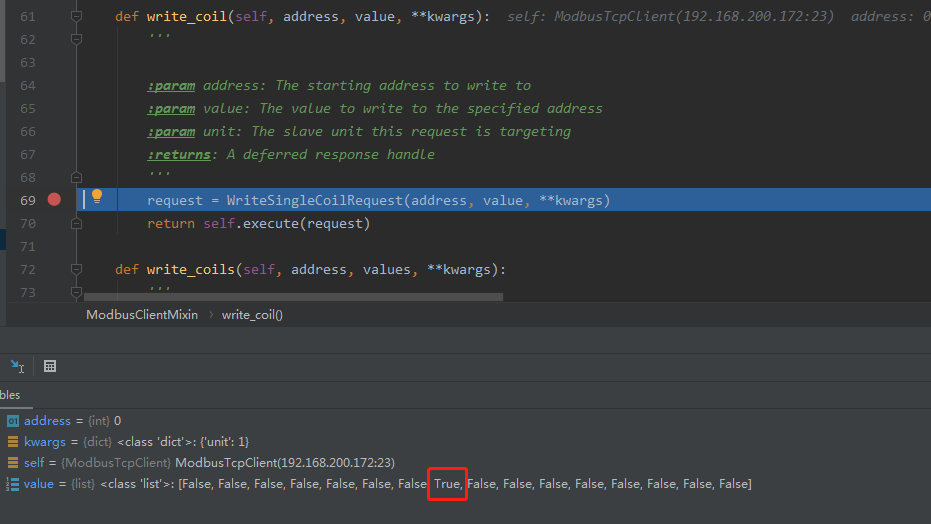
Task: Collapse the docstring fold at line 62
Action: point(76,39)
